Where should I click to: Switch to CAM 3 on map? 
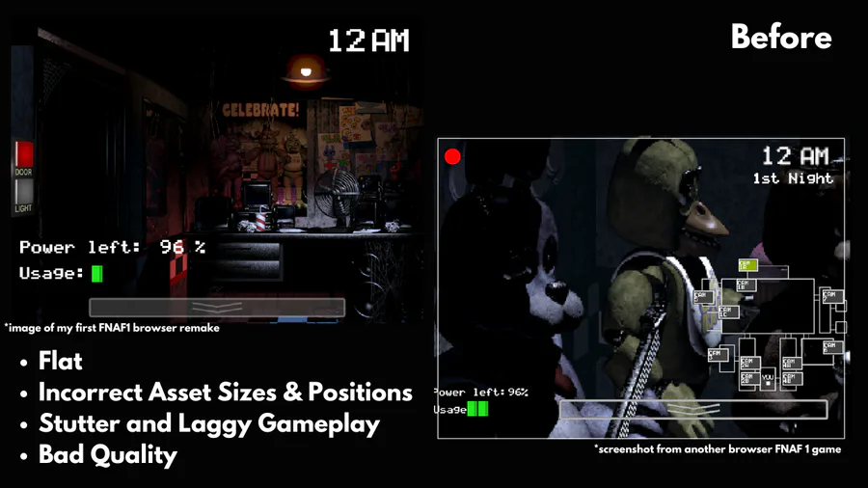(717, 354)
